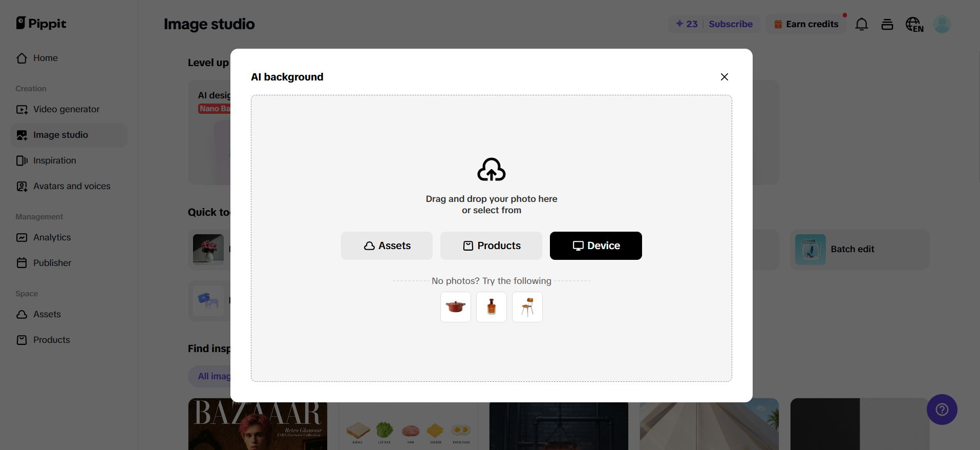This screenshot has height=450, width=980.
Task: Click the Video generator icon
Action: click(22, 109)
